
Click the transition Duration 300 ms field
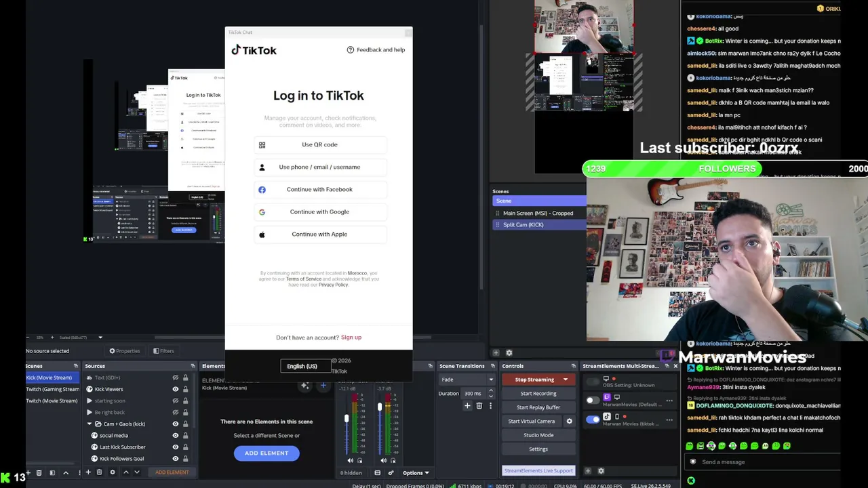click(475, 393)
